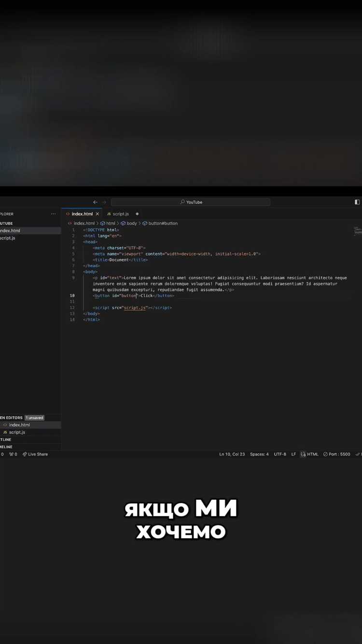Go back with the left navigation arrow

95,202
